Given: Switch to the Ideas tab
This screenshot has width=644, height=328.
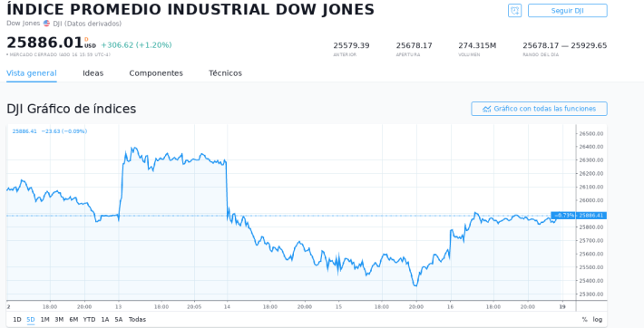Looking at the screenshot, I should [x=93, y=73].
